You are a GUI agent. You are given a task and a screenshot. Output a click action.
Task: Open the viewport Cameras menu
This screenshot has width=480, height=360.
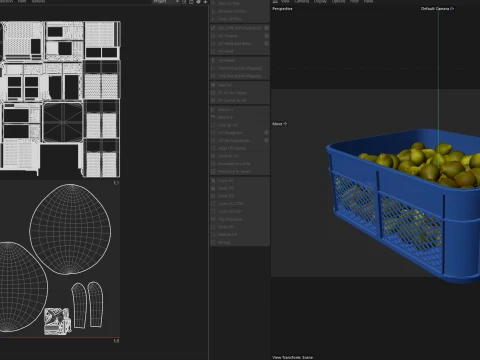point(302,2)
